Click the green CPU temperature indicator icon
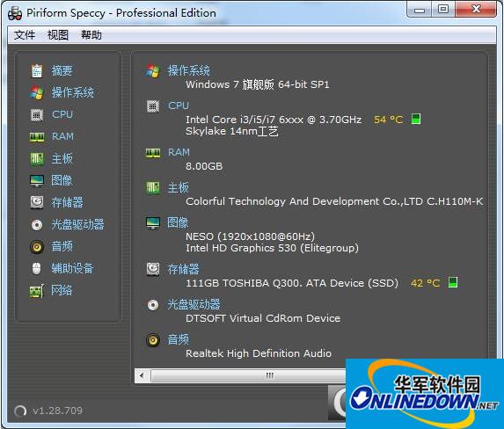The width and height of the screenshot is (504, 429). (416, 119)
